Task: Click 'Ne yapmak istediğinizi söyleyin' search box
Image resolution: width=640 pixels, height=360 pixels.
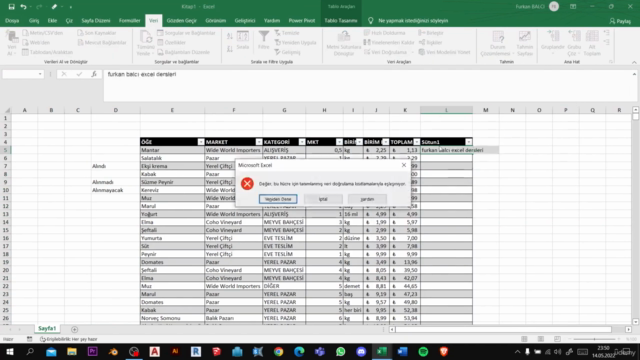Action: [413, 21]
